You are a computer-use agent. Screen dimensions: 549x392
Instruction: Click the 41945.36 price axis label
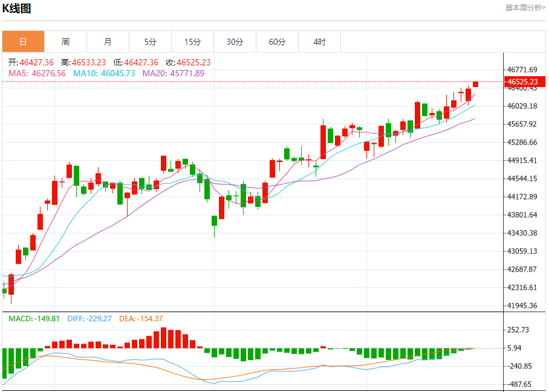click(x=522, y=305)
